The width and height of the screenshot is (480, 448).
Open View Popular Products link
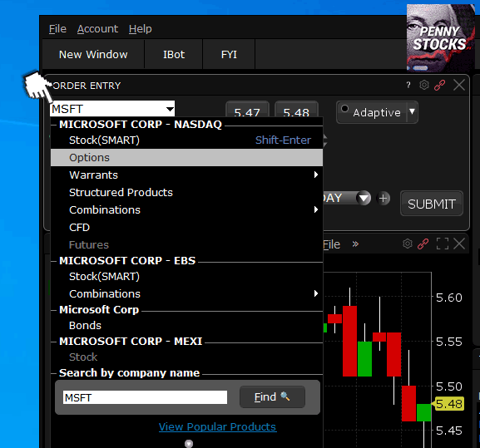point(218,426)
